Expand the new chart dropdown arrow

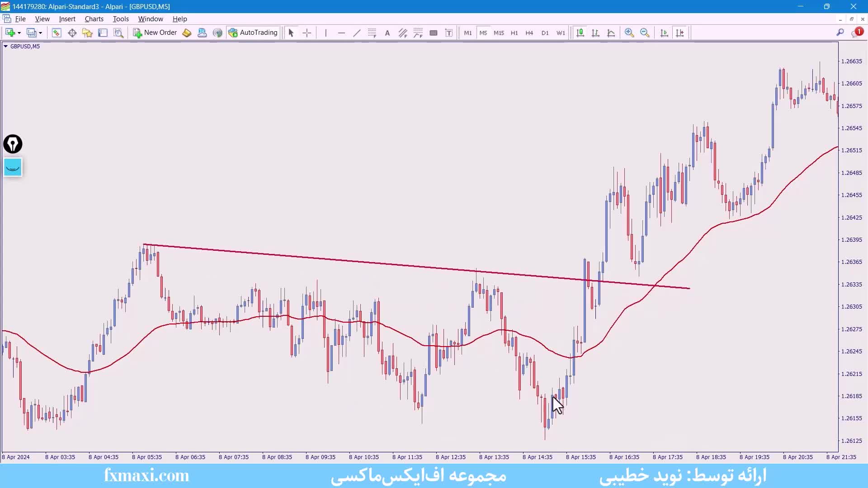pyautogui.click(x=19, y=33)
